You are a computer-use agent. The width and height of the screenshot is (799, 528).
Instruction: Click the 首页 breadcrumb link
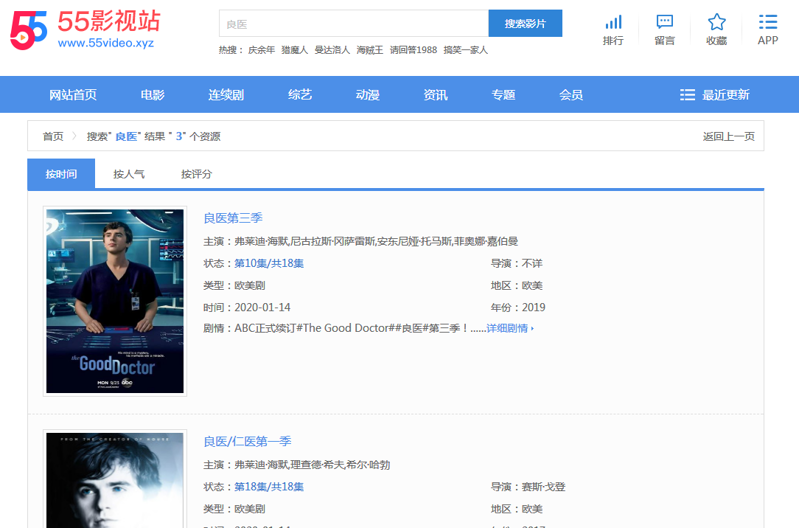pyautogui.click(x=53, y=137)
